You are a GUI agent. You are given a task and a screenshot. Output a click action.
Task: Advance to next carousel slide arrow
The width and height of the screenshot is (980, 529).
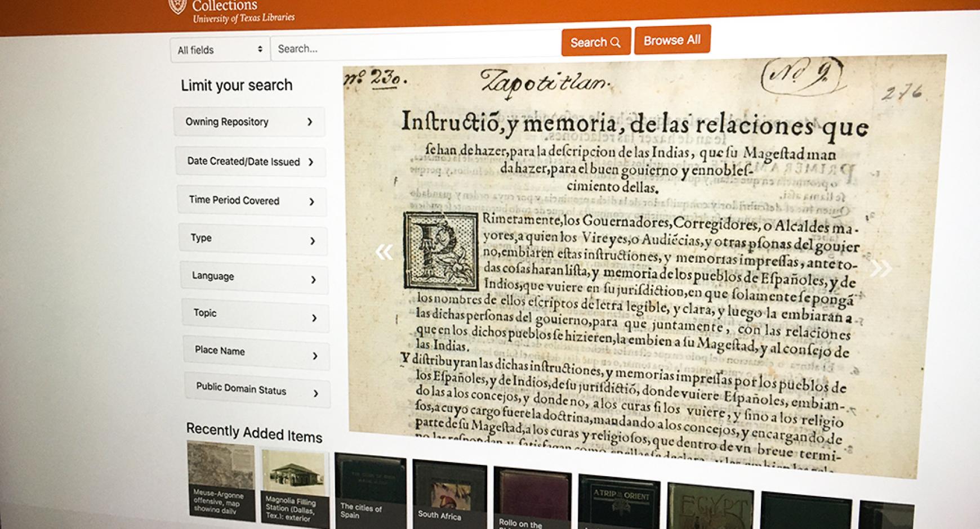pos(880,268)
